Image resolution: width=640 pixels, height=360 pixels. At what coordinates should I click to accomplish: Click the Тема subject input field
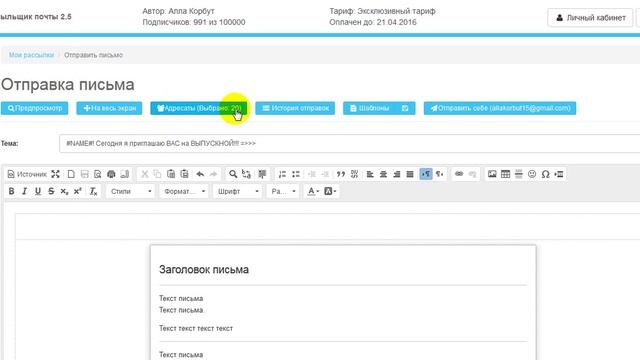pos(349,143)
